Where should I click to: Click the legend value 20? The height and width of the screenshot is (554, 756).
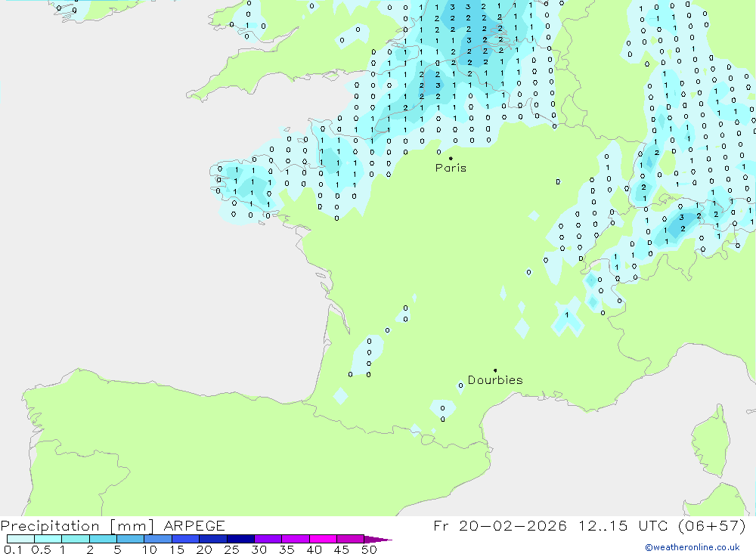point(204,549)
